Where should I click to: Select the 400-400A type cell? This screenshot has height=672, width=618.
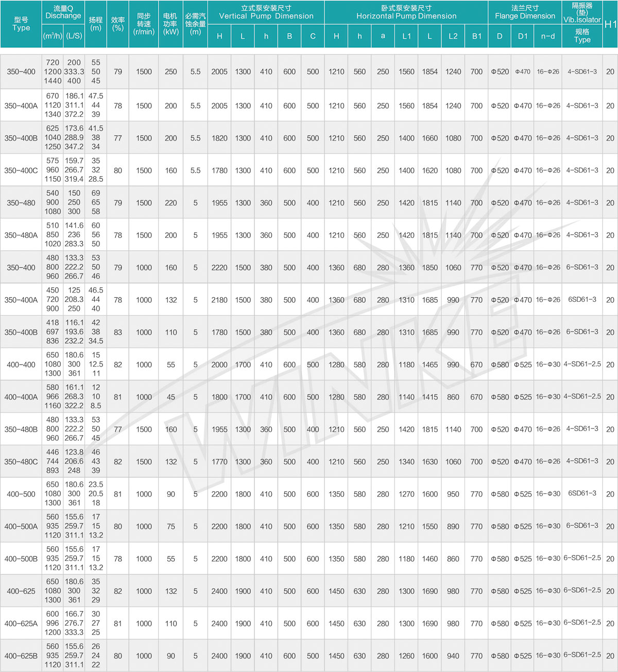coord(21,397)
